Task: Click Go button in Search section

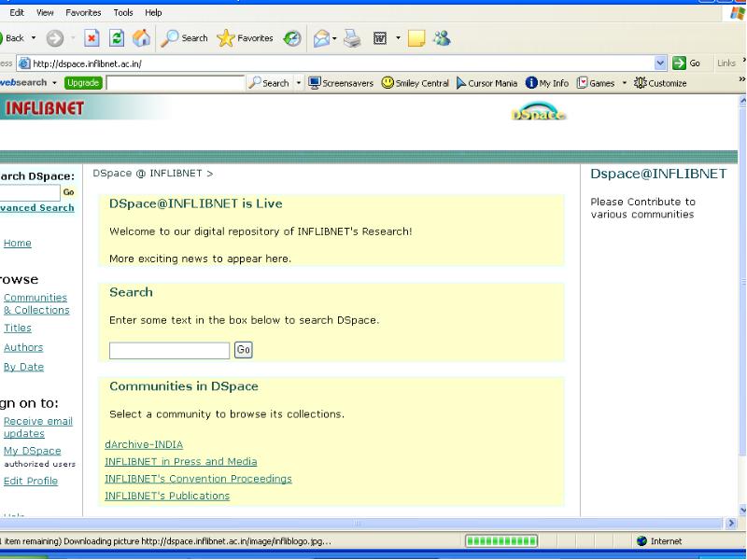Action: [x=244, y=350]
